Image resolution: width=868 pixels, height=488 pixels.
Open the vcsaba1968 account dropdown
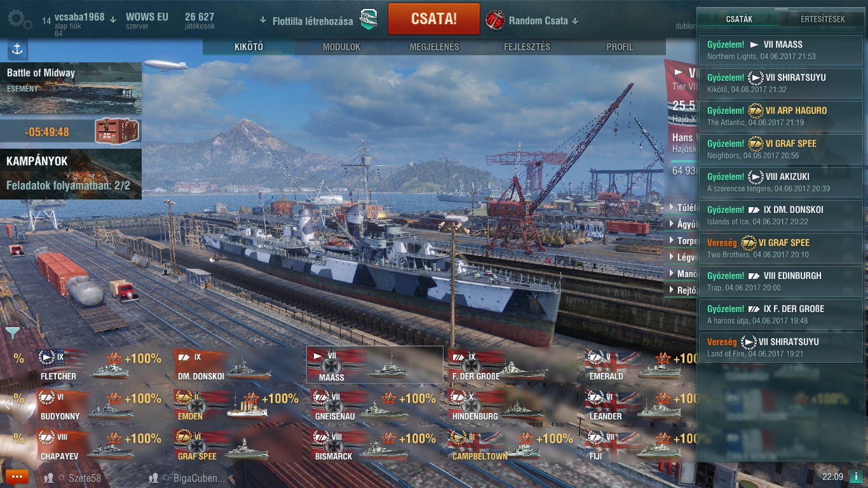[85, 18]
